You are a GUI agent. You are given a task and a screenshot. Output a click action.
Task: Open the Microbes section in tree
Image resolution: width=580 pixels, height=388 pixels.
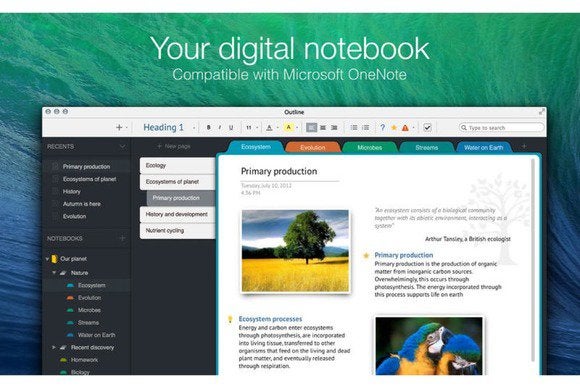(x=89, y=310)
